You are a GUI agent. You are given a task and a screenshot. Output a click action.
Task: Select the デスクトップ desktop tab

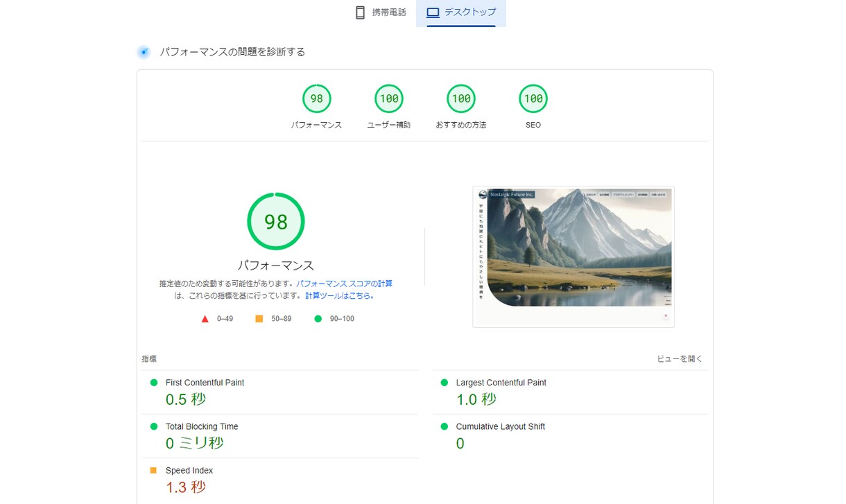point(461,13)
